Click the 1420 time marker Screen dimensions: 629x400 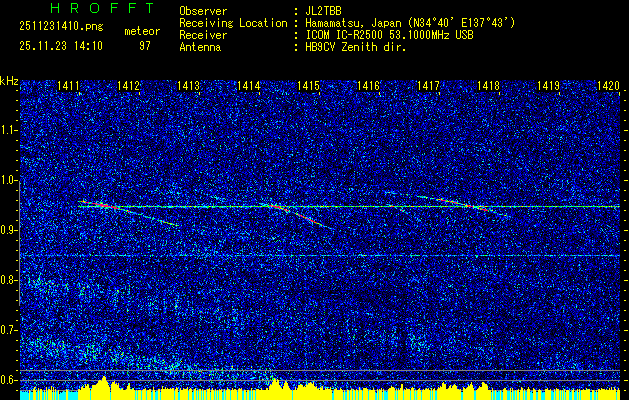[x=608, y=87]
